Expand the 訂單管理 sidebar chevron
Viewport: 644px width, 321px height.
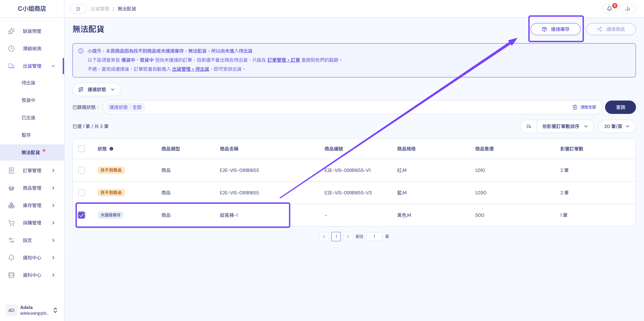[53, 171]
